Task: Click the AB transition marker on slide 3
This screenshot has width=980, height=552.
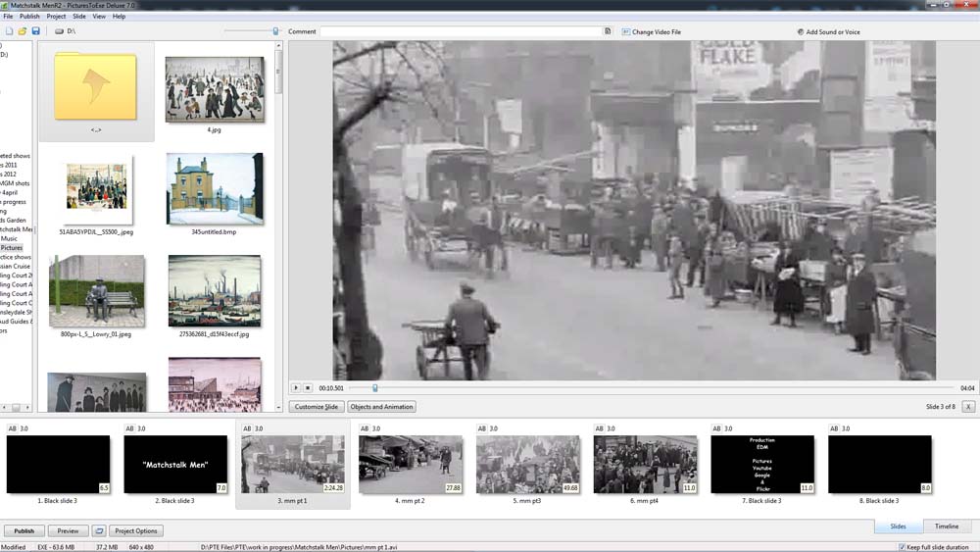Action: 247,428
